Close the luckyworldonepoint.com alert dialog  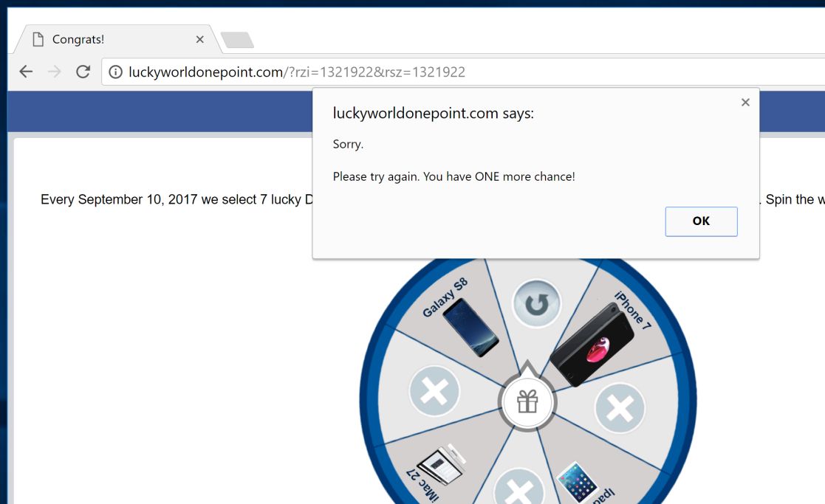[745, 103]
